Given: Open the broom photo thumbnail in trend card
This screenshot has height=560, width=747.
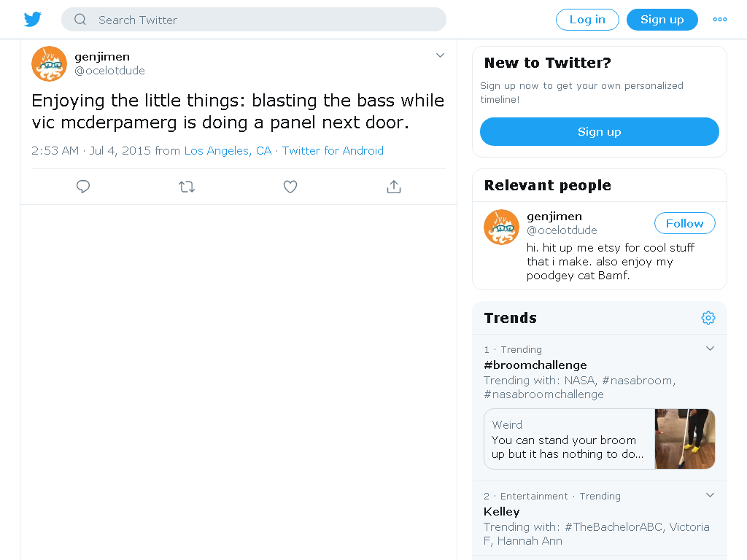Looking at the screenshot, I should point(684,439).
